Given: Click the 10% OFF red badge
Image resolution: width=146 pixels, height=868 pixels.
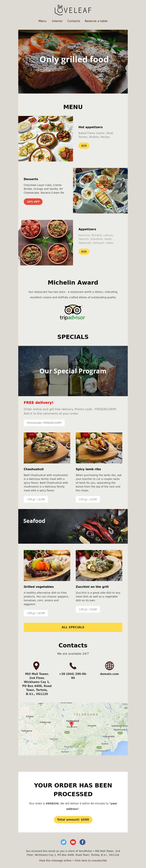Looking at the screenshot, I should 33,201.
